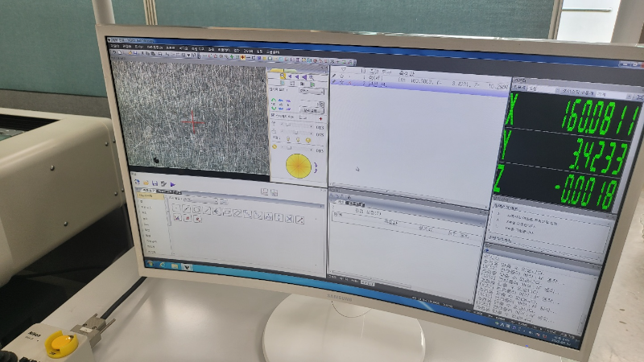This screenshot has width=644, height=362.
Task: Open the Windows Start button
Action: click(150, 263)
